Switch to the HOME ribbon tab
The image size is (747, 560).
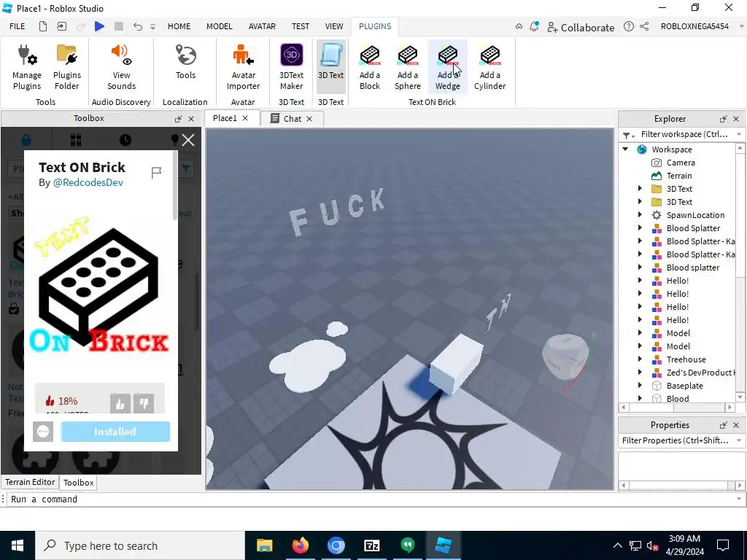[179, 26]
